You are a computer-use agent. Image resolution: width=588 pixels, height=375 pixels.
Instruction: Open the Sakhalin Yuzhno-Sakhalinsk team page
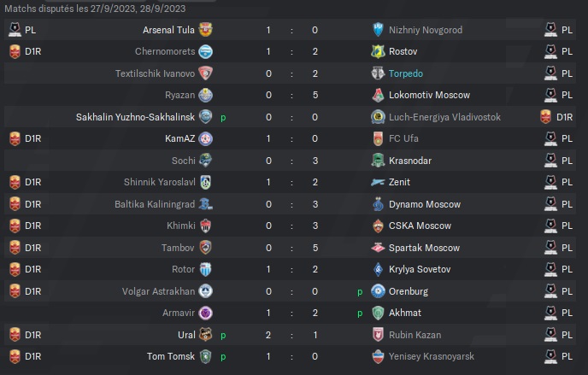point(135,117)
